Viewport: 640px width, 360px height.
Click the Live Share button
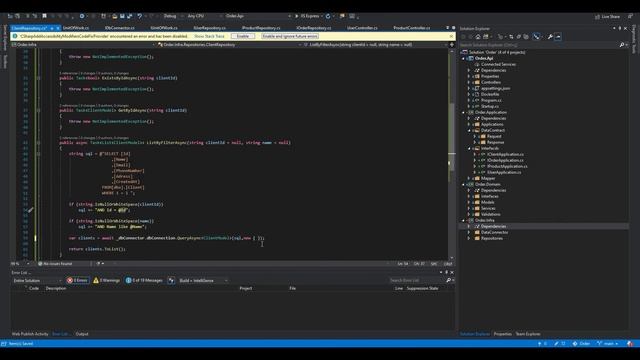[x=607, y=17]
